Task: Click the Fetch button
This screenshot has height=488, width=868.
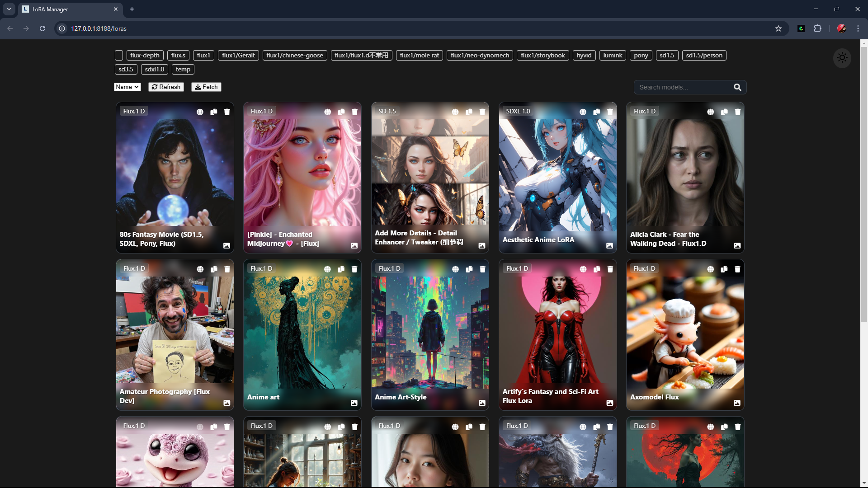Action: [x=206, y=87]
